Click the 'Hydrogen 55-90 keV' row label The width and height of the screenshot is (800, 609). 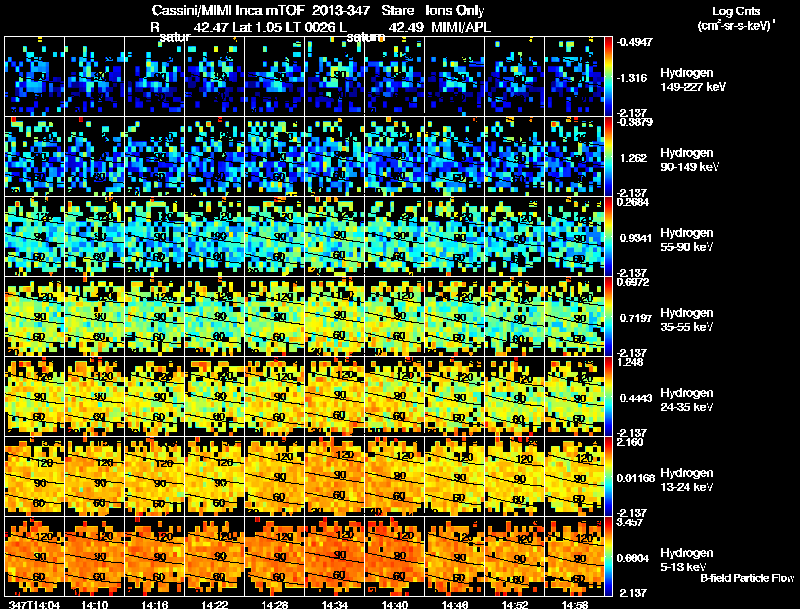[x=687, y=240]
